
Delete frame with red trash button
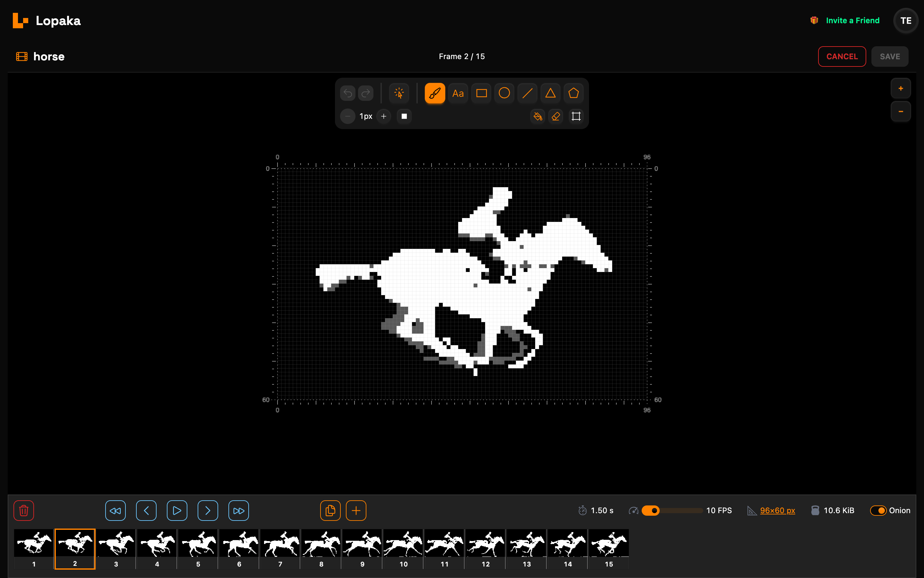point(24,511)
